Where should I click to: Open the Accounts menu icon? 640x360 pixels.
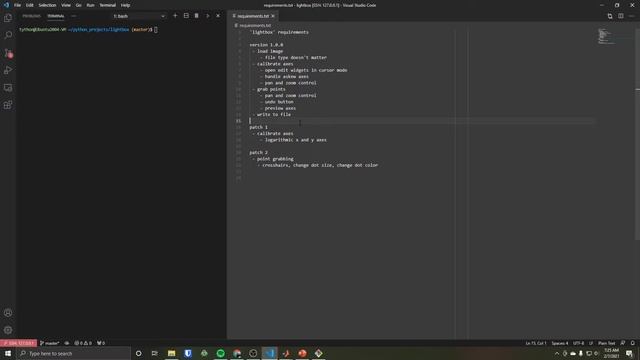[8, 313]
